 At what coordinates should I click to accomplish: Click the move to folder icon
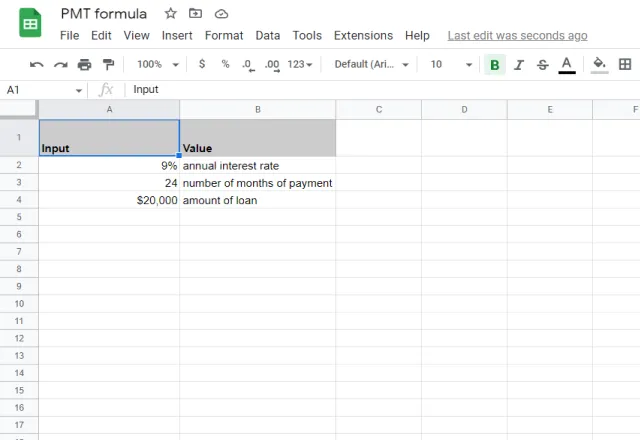click(196, 13)
